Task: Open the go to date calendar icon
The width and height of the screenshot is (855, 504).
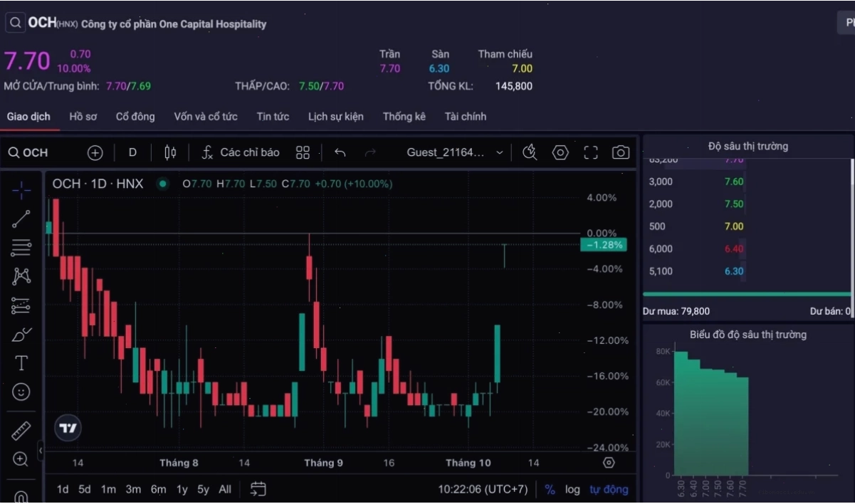Action: tap(258, 489)
